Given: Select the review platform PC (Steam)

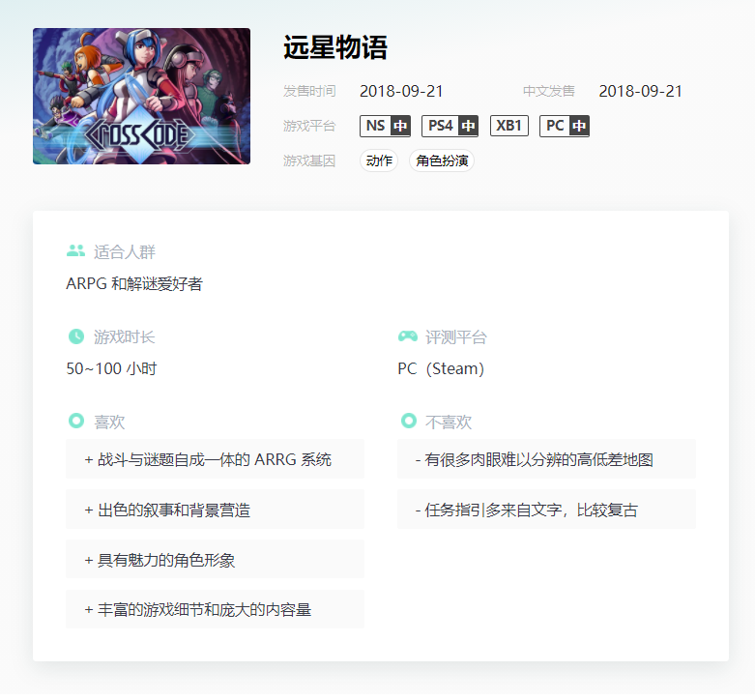Looking at the screenshot, I should coord(441,368).
